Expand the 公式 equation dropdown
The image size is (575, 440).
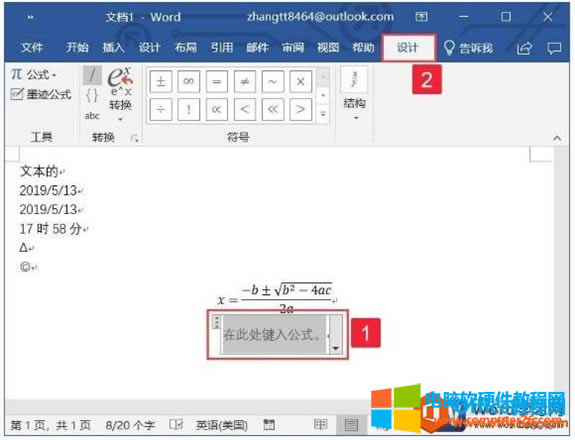tap(34, 74)
